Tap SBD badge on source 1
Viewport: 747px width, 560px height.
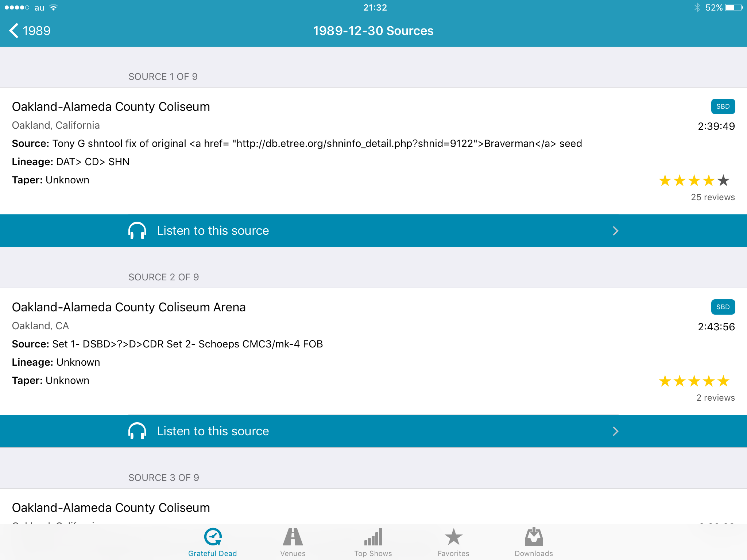tap(723, 106)
